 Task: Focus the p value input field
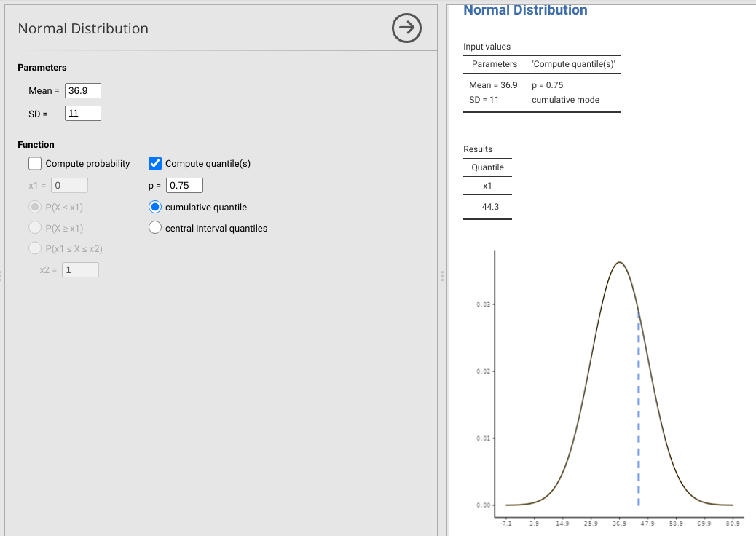pyautogui.click(x=184, y=185)
